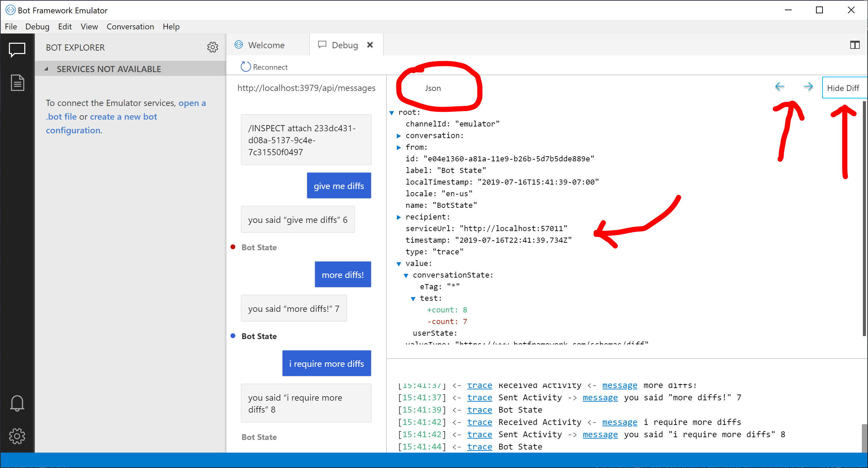Open the Help menu
868x468 pixels.
point(171,26)
